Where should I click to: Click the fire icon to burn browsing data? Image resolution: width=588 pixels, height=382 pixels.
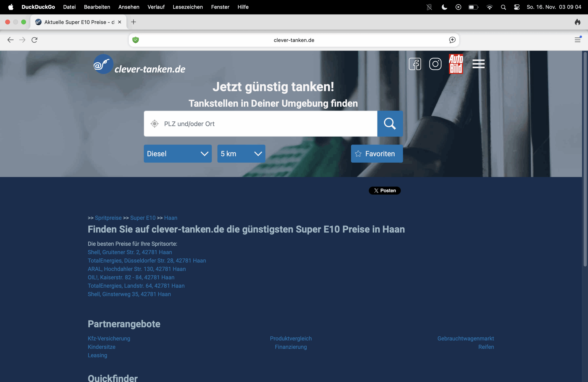[x=578, y=22]
